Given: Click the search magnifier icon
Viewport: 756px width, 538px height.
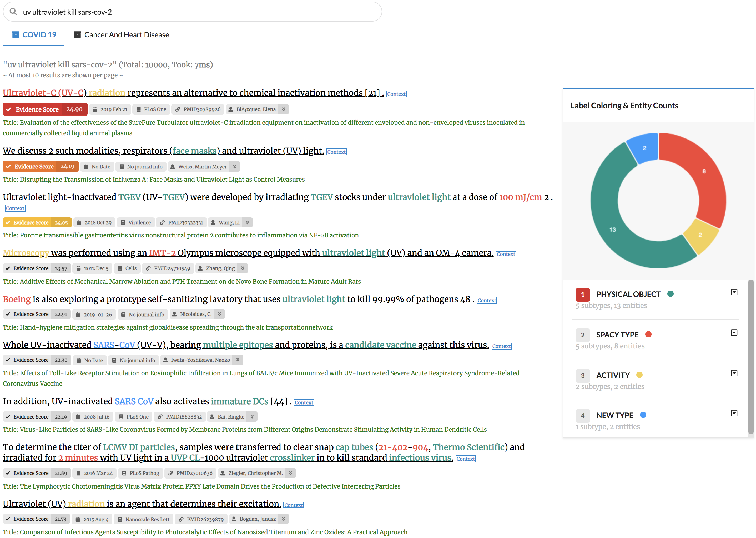Looking at the screenshot, I should [x=13, y=12].
